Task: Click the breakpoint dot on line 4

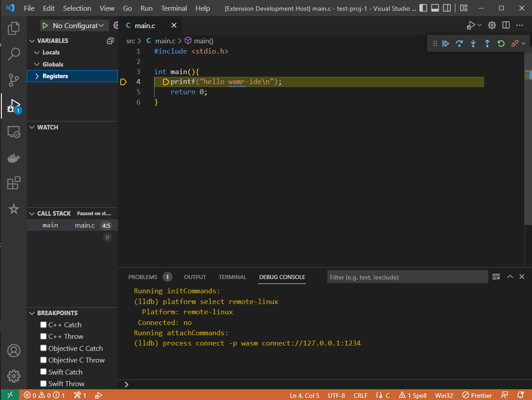Action: click(124, 82)
